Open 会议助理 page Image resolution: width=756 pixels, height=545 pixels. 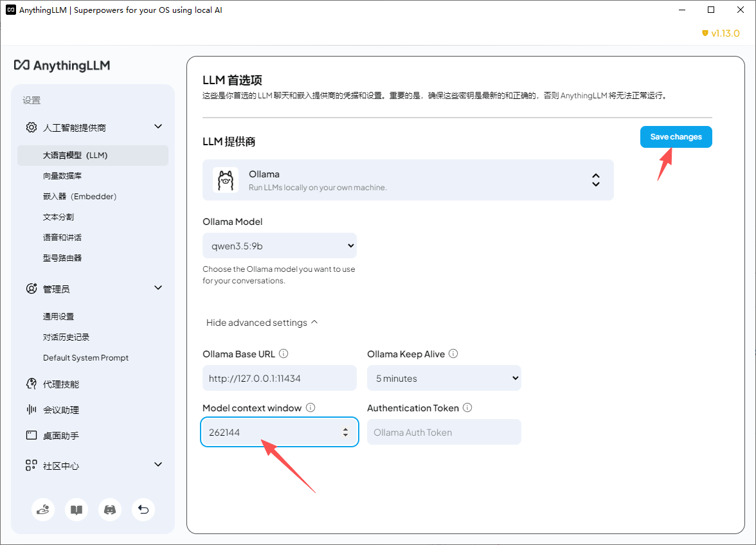tap(60, 410)
